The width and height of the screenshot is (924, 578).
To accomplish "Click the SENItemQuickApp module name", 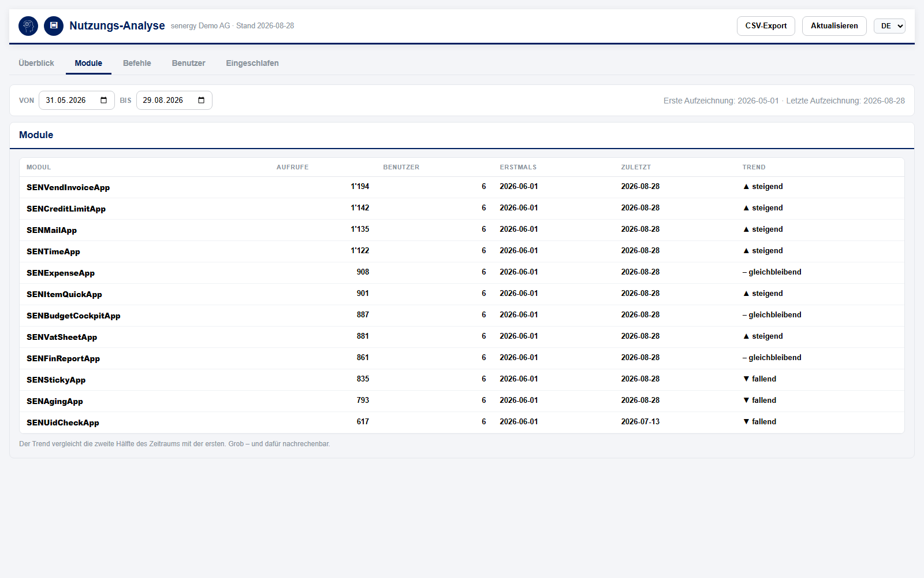I will pyautogui.click(x=64, y=294).
